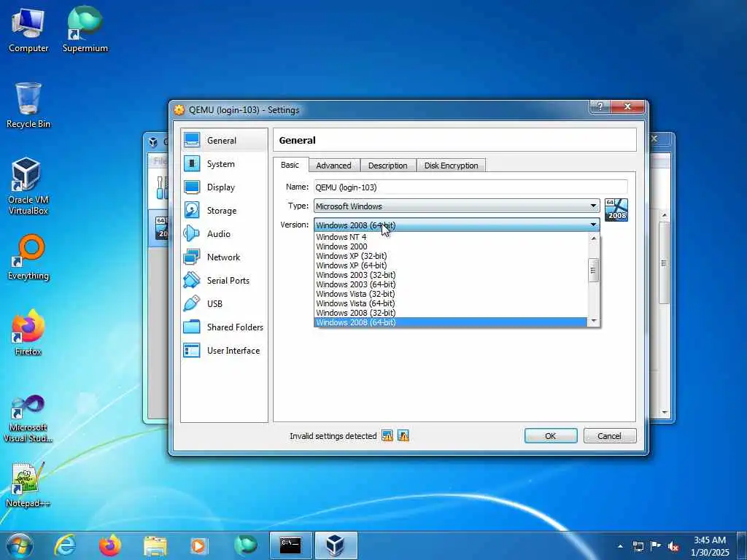Click the Name field containing QEMU (login-103)
The width and height of the screenshot is (747, 560).
pyautogui.click(x=471, y=187)
